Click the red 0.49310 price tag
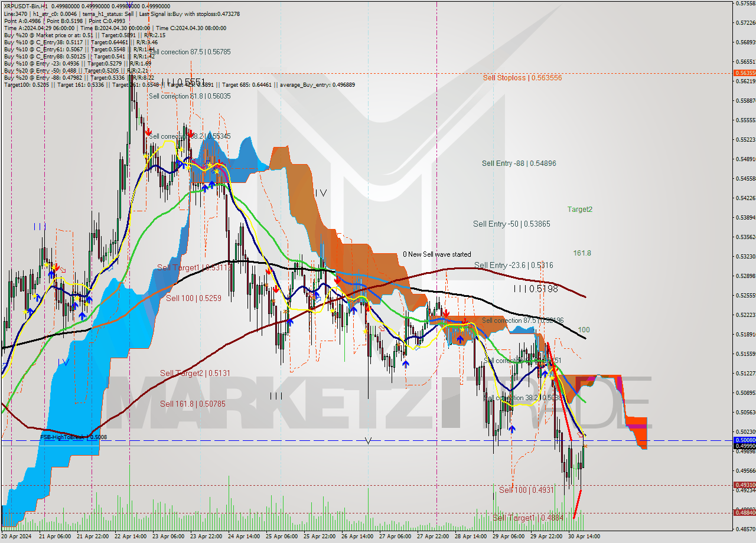This screenshot has width=756, height=543. point(744,485)
